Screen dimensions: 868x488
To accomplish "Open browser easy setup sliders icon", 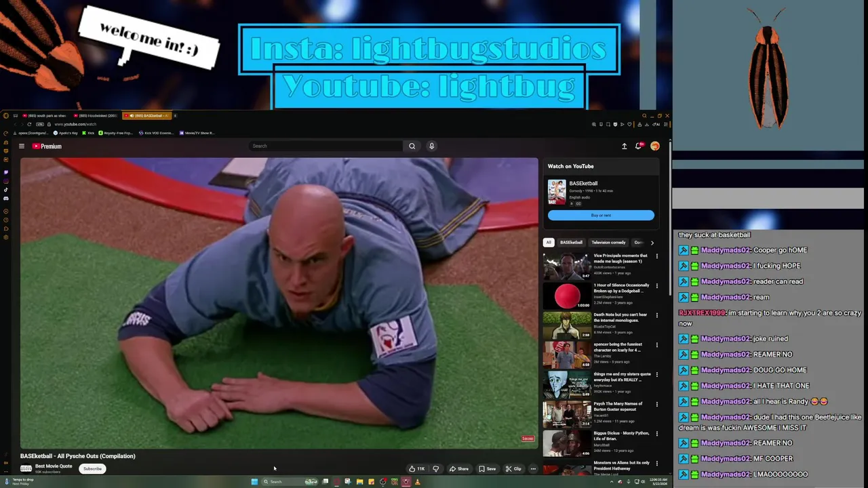I will [x=666, y=125].
